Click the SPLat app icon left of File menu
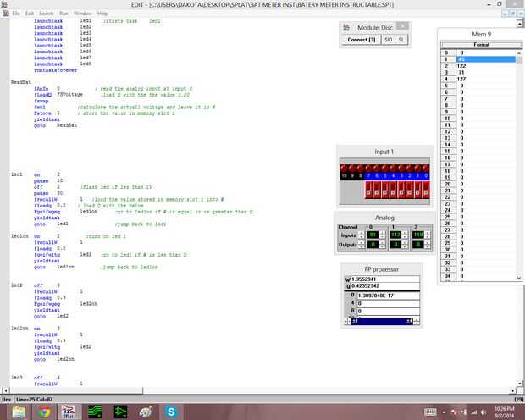 point(6,14)
